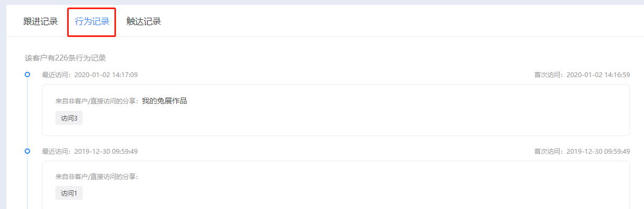Click the vertical timeline line between the two dots
The width and height of the screenshot is (644, 209).
(x=27, y=113)
